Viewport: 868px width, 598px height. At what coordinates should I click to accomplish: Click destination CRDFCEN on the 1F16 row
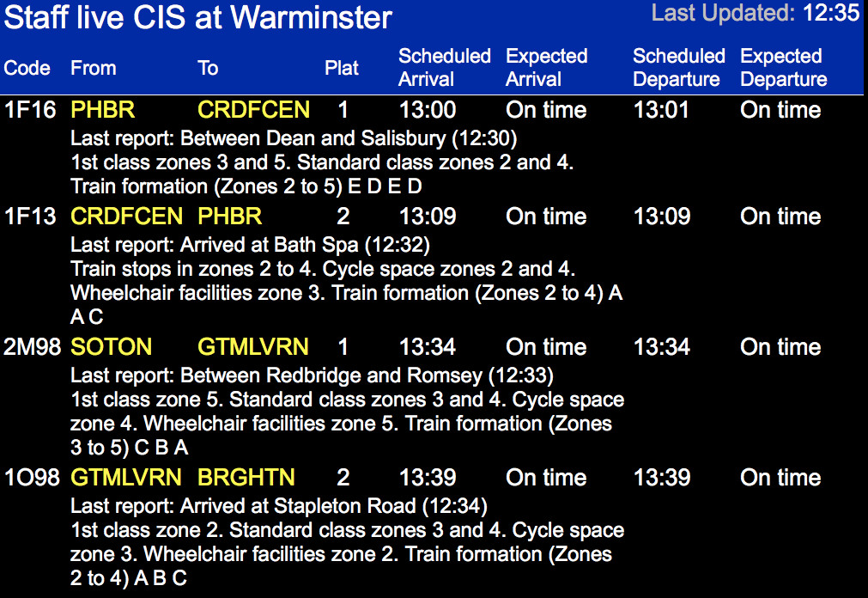click(x=253, y=110)
